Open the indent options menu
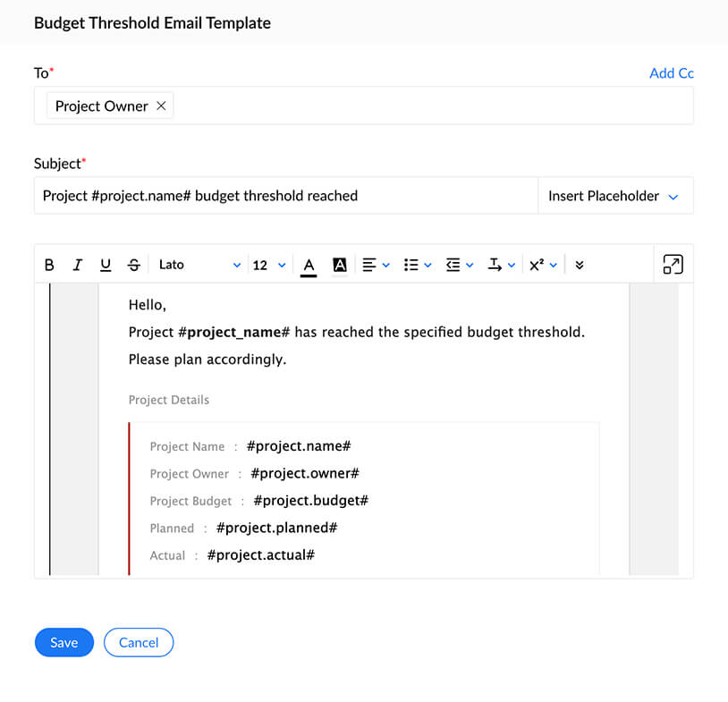The width and height of the screenshot is (728, 702). tap(459, 265)
